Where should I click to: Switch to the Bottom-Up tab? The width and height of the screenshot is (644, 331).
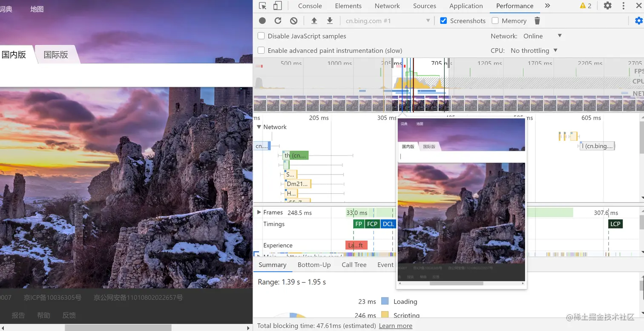tap(314, 265)
